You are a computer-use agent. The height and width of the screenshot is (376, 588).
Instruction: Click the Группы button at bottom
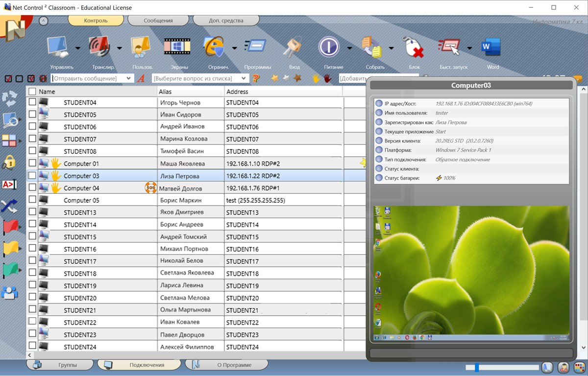pos(60,365)
